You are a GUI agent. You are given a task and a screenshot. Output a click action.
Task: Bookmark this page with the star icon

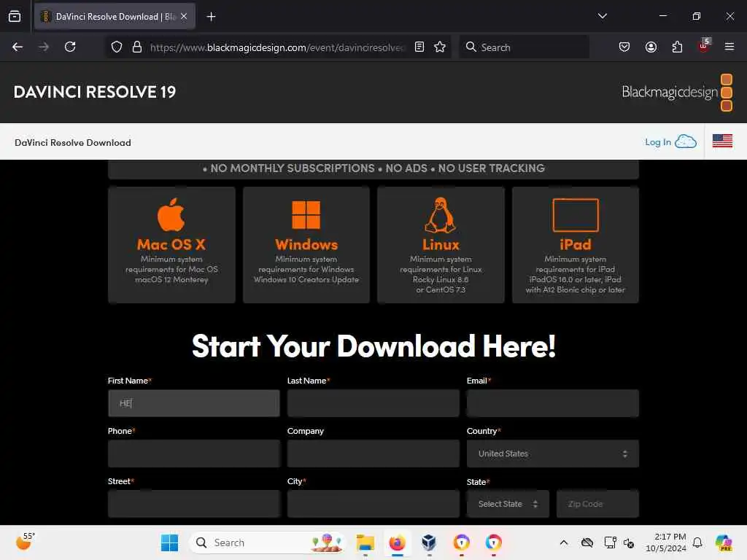440,47
